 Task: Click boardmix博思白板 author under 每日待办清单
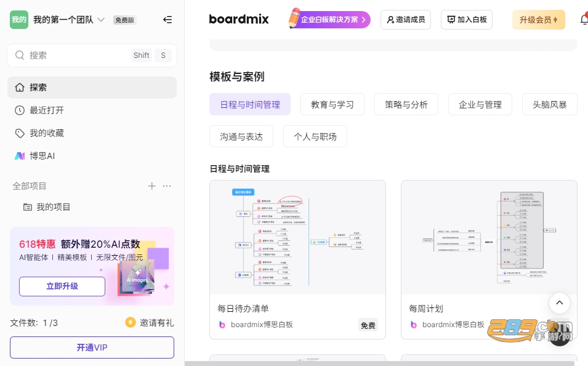(262, 325)
